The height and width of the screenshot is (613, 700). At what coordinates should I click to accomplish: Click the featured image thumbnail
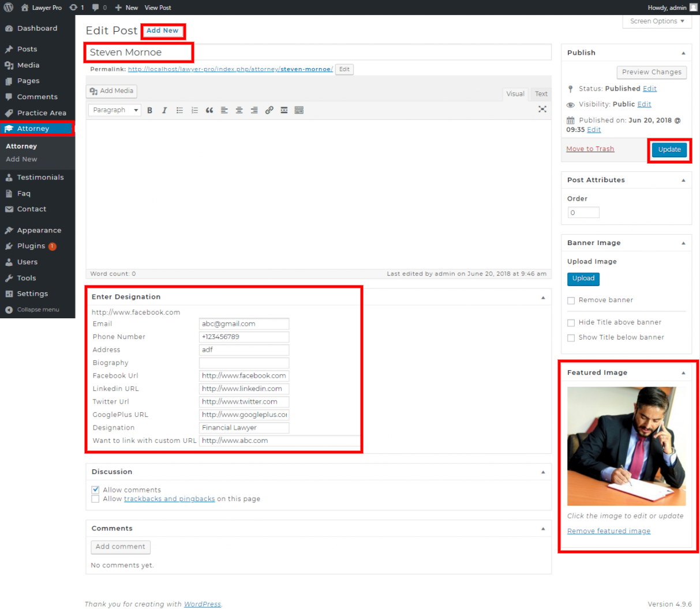626,446
